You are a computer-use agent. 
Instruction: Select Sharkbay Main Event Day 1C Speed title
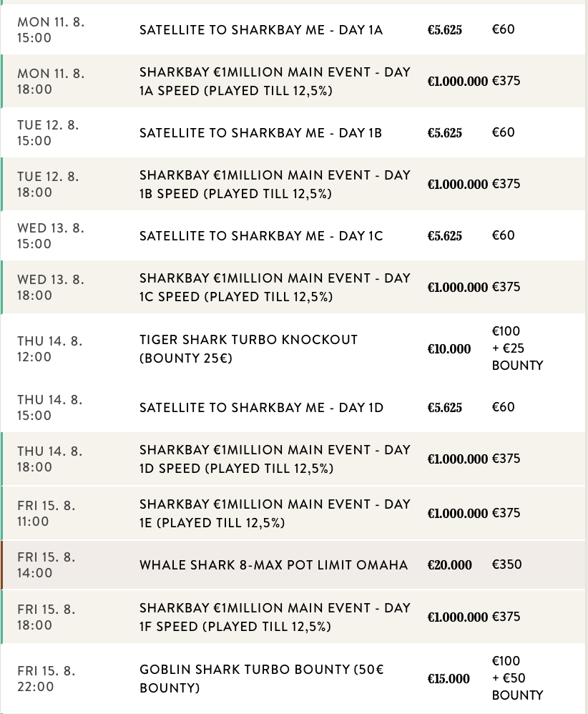[x=275, y=288]
